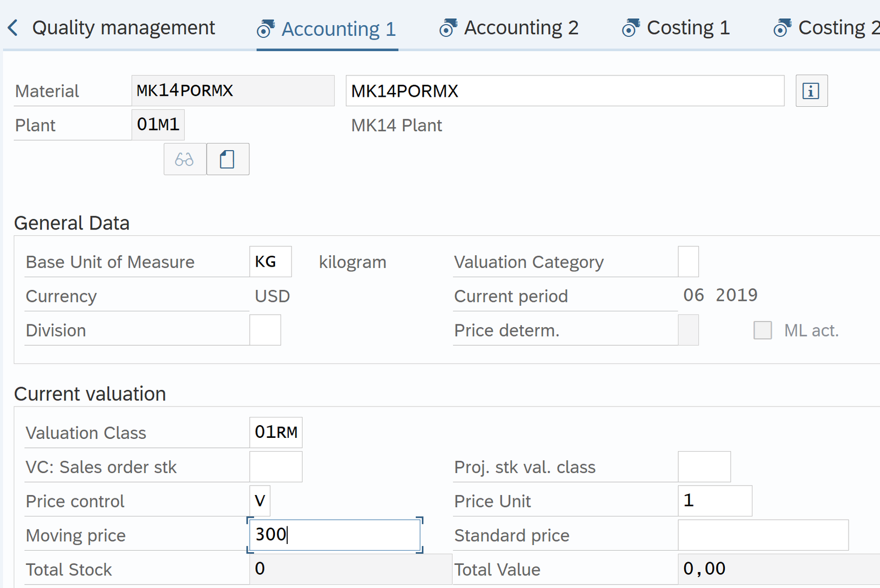
Task: Click the Moving price input field
Action: [334, 535]
